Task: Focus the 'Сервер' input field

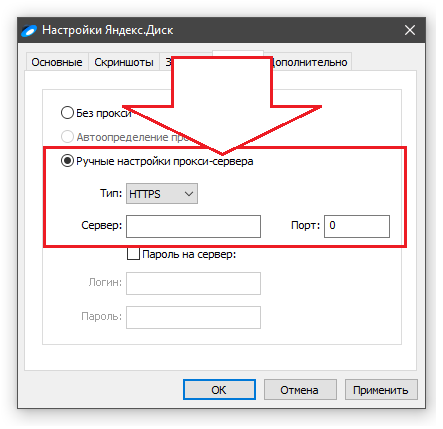Action: (193, 226)
